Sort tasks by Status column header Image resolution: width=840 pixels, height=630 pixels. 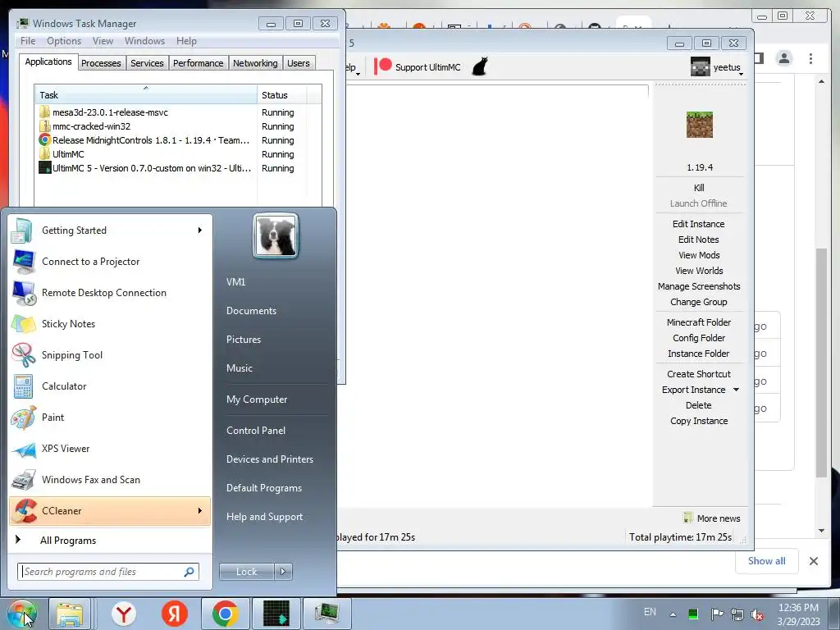click(282, 95)
